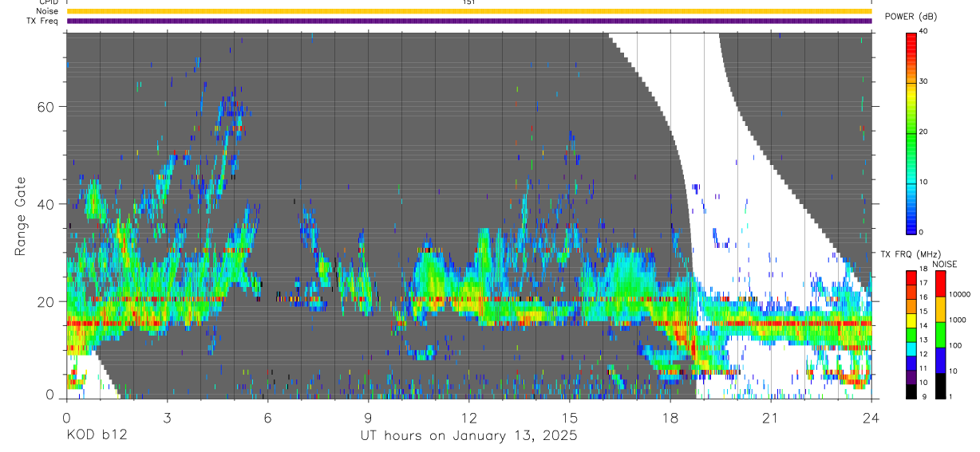Select the cyan segment of TX FRQ colorbar
Image resolution: width=980 pixels, height=452 pixels.
click(x=911, y=348)
